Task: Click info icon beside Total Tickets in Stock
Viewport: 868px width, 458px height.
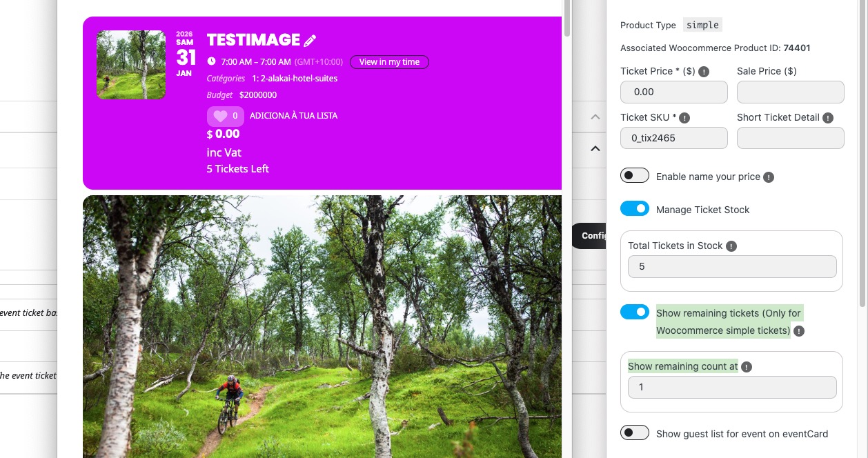Action: point(731,246)
